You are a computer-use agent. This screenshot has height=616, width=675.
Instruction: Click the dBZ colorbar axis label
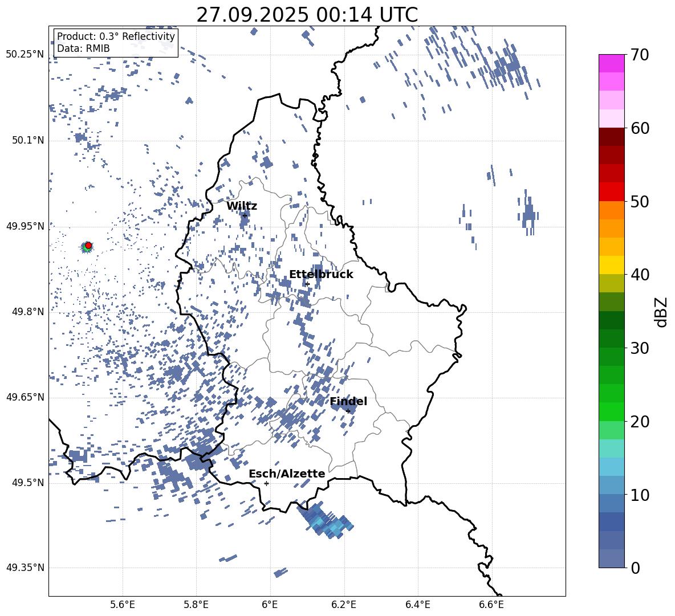click(x=661, y=312)
